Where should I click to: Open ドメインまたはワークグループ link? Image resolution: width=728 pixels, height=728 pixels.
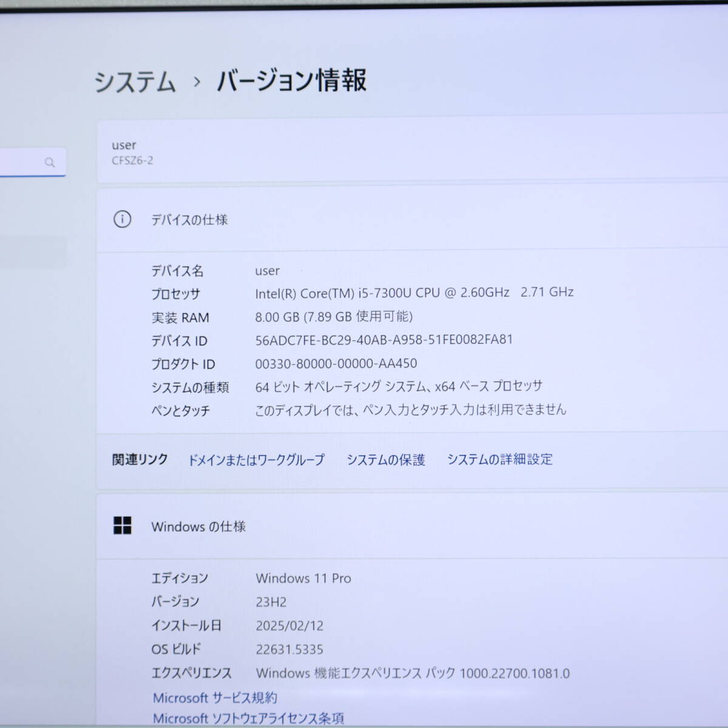(256, 460)
